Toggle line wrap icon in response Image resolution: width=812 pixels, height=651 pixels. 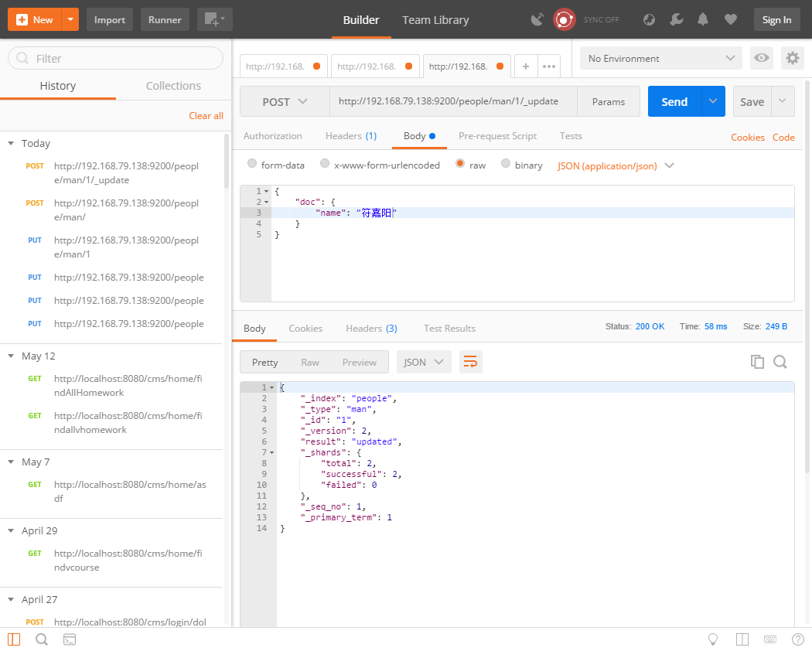(x=470, y=361)
